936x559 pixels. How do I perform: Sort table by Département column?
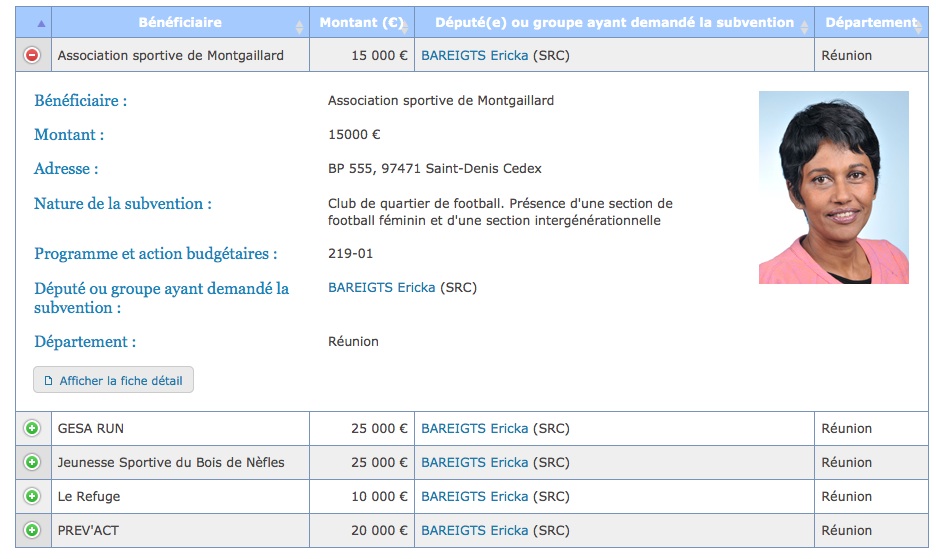tap(872, 23)
